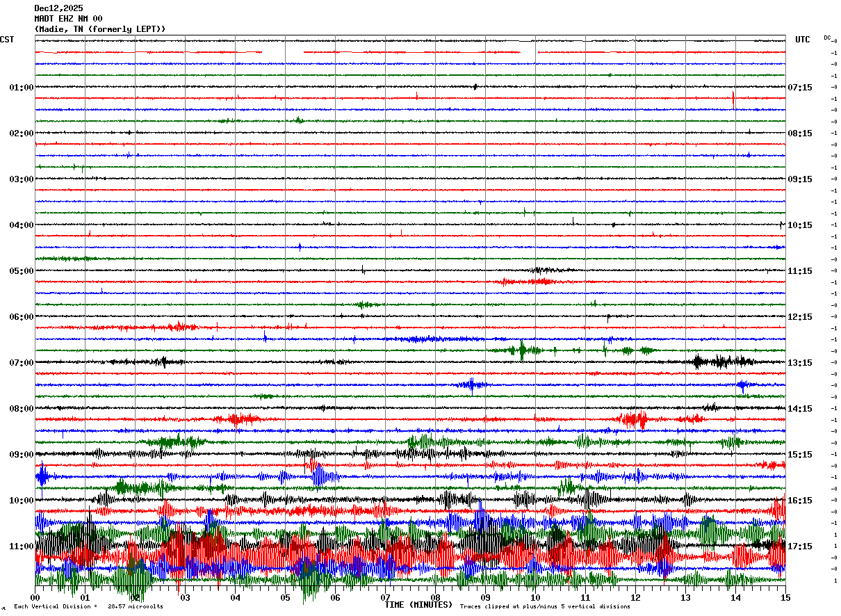
Task: Select the 05:00 CST time label
Action: point(22,271)
